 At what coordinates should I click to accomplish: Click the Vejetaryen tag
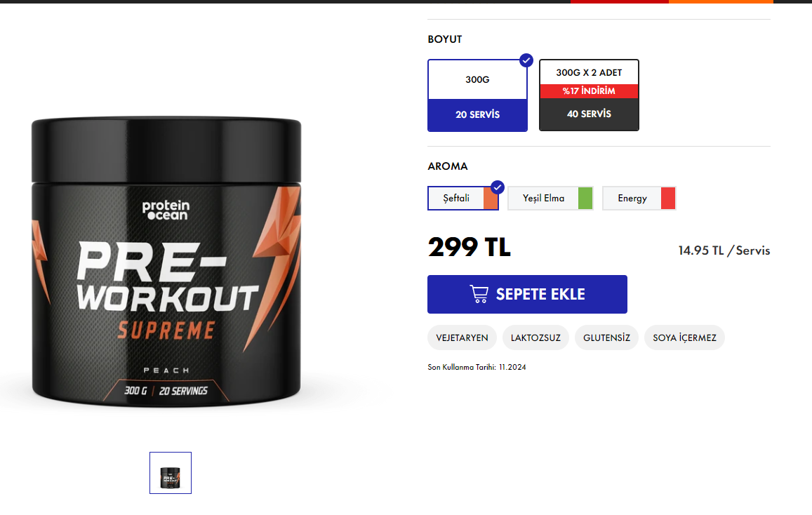(x=462, y=337)
